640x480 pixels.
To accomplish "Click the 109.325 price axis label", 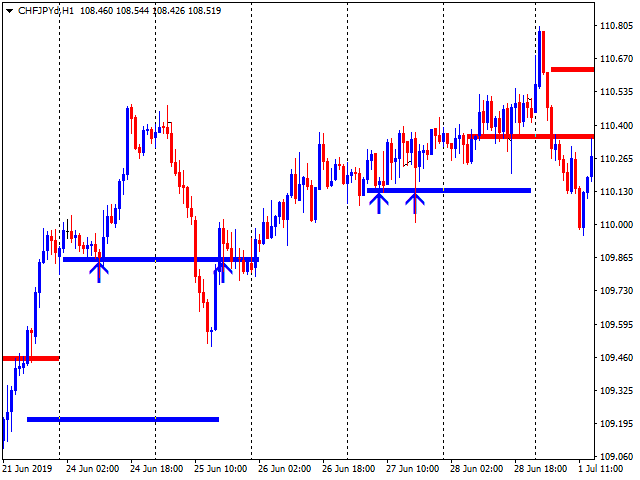I will 616,391.
